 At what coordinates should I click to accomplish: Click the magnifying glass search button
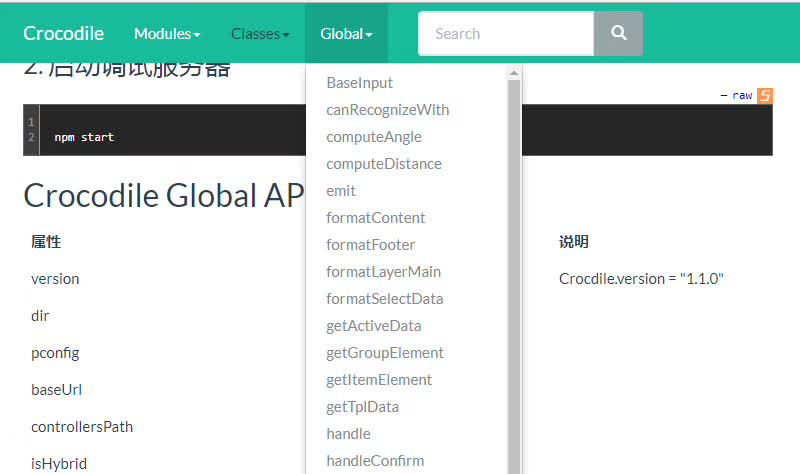tap(618, 33)
